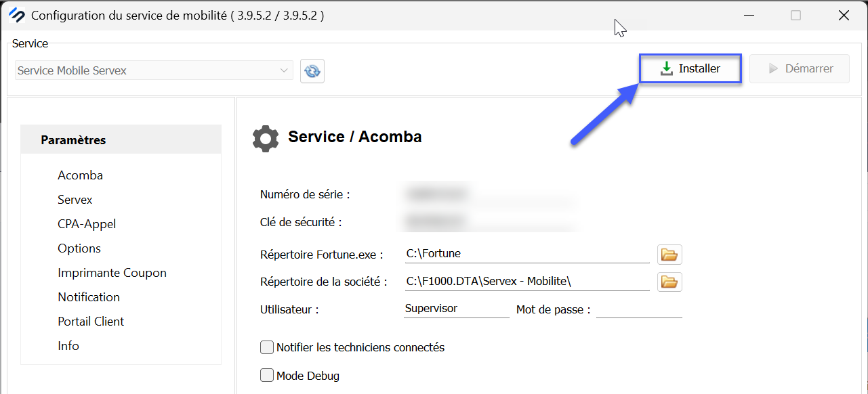The image size is (868, 394).
Task: Browse for the Répertoire de la société folder
Action: pyautogui.click(x=669, y=282)
